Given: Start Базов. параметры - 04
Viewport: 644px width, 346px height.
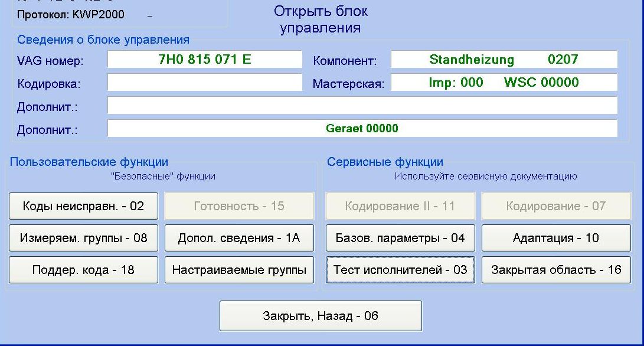Looking at the screenshot, I should [400, 238].
